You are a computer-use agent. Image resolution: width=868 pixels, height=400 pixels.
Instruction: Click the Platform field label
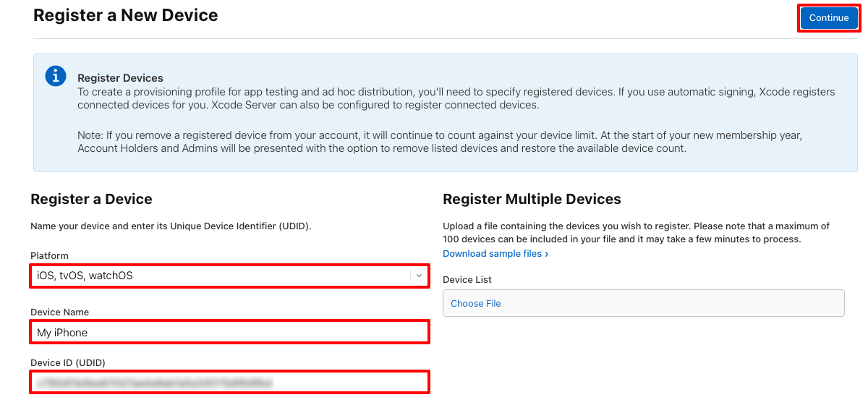(x=49, y=255)
